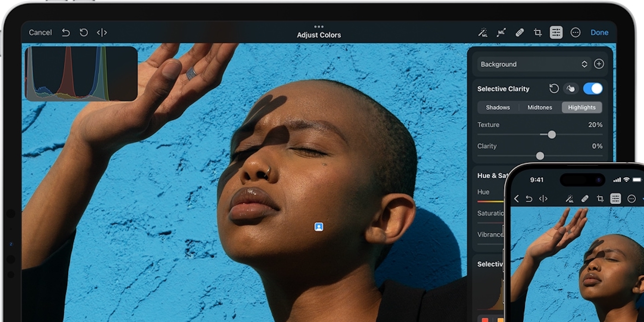Open the Crop tool on the iPad
This screenshot has height=322, width=644.
[537, 32]
